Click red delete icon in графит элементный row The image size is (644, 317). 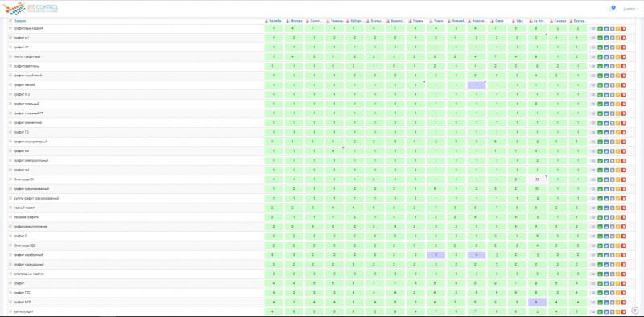[624, 123]
